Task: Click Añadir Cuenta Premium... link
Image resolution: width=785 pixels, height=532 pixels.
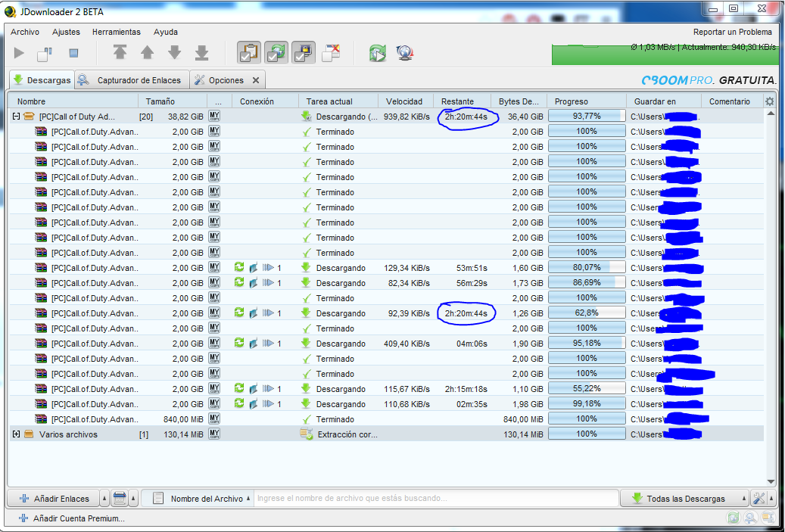Action: click(72, 518)
